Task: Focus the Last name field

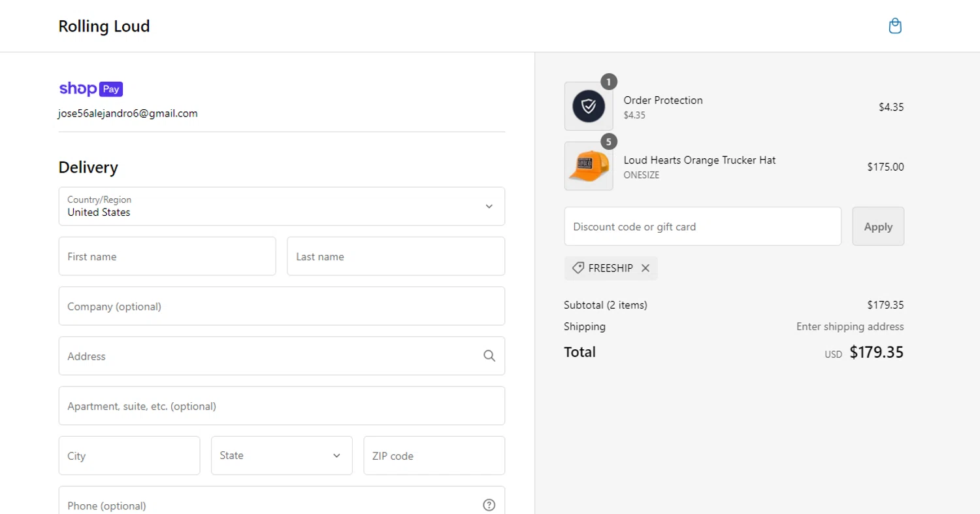Action: coord(396,256)
